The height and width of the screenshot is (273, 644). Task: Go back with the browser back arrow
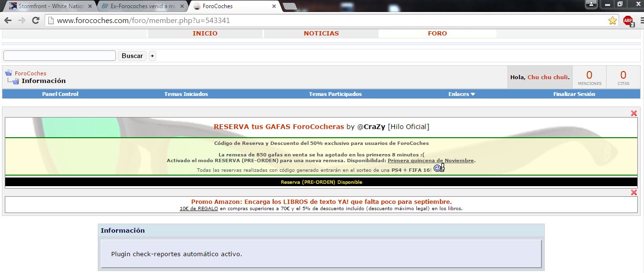[x=8, y=21]
